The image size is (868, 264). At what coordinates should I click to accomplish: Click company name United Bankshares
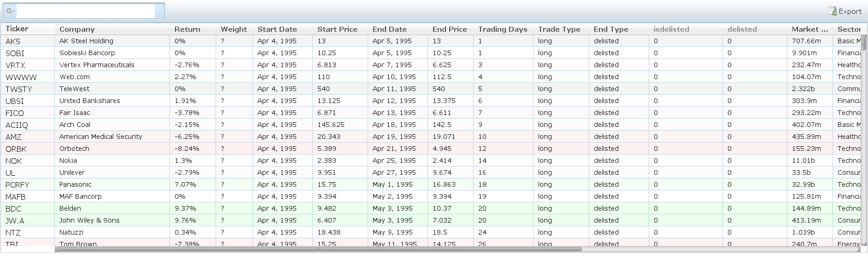tap(90, 101)
